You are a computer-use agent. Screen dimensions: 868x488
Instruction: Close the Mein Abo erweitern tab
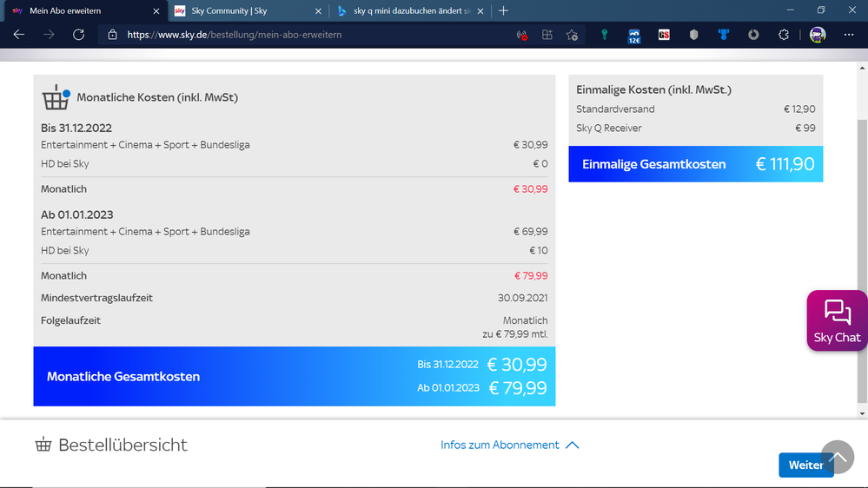click(156, 11)
